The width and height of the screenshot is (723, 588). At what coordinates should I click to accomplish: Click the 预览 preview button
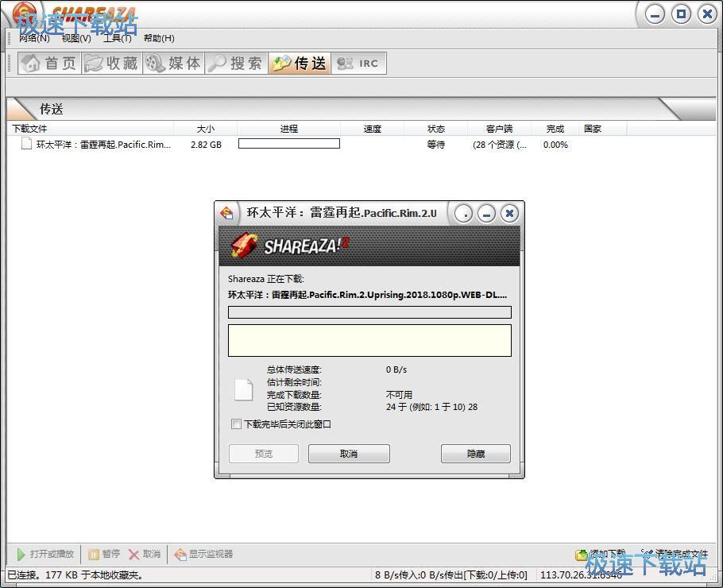coord(264,454)
